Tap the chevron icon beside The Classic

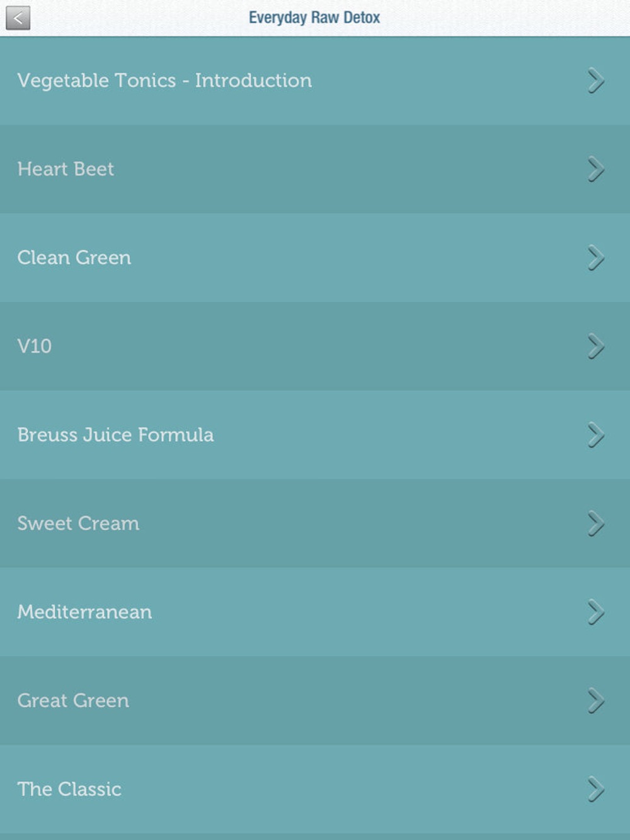pyautogui.click(x=596, y=790)
